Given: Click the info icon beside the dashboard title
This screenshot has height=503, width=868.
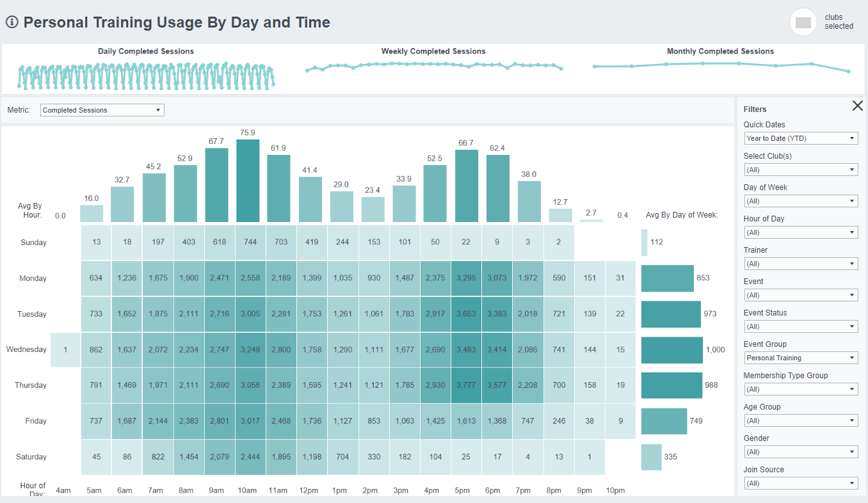Looking at the screenshot, I should [11, 22].
